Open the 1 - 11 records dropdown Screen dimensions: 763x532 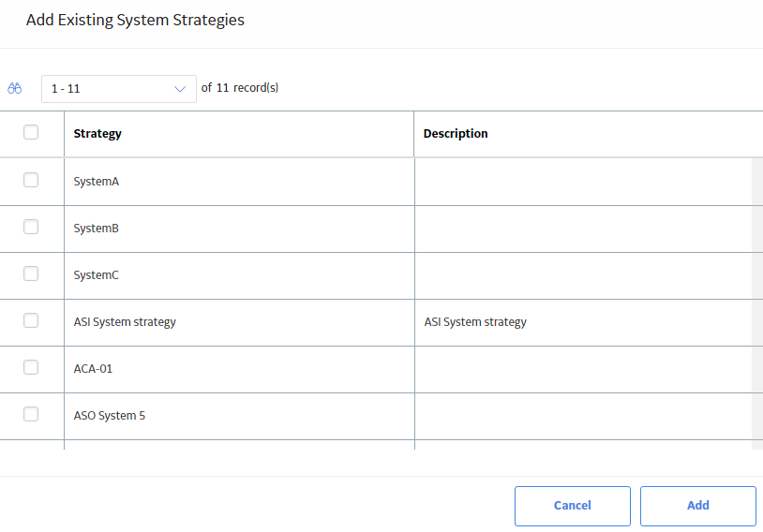tap(119, 88)
